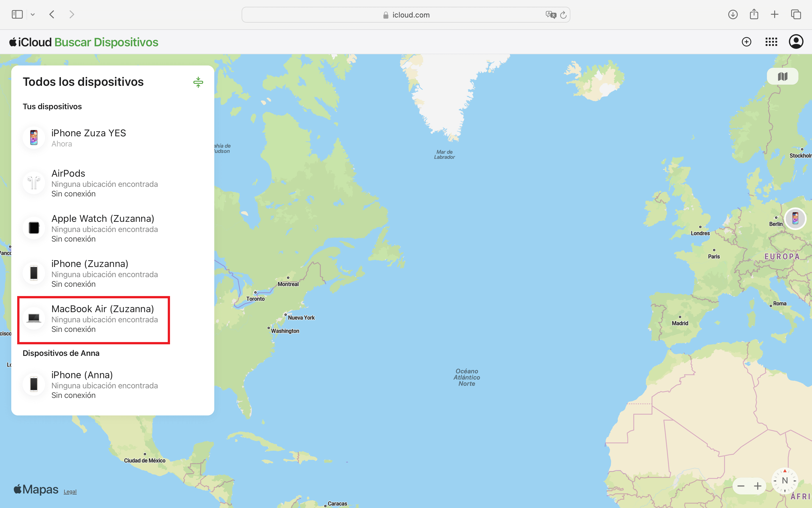Click the AirPods thumbnail icon

pyautogui.click(x=34, y=183)
